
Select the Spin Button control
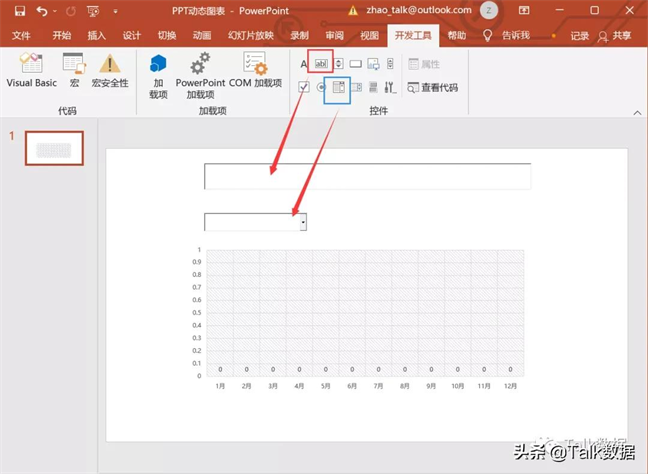pos(339,64)
